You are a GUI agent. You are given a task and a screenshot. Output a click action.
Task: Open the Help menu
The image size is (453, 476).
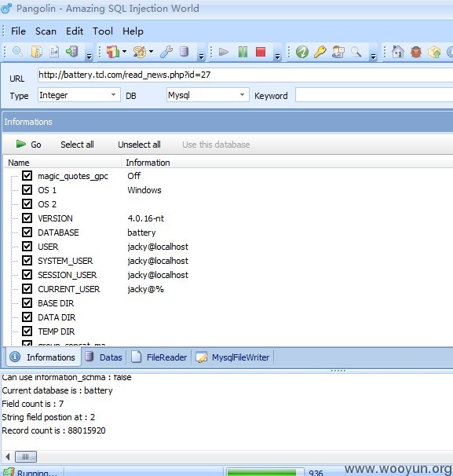[133, 31]
